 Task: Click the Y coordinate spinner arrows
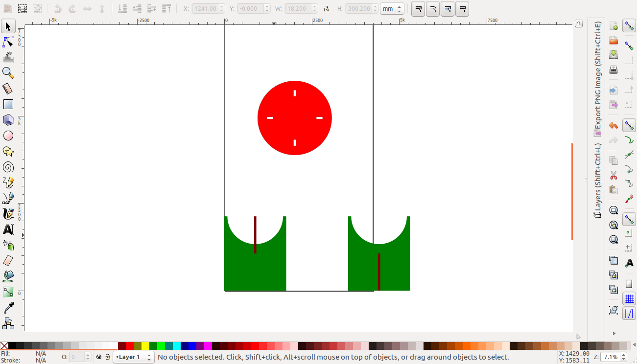[267, 9]
